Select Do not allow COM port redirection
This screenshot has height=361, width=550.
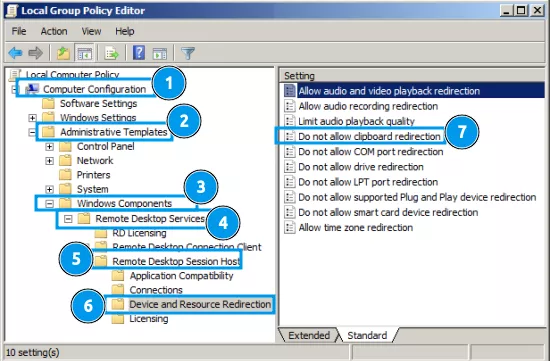(370, 152)
